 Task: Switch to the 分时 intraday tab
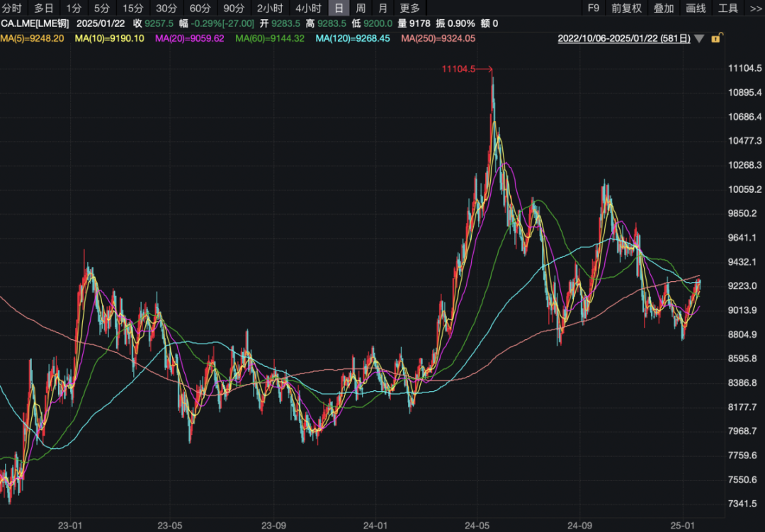(12, 9)
